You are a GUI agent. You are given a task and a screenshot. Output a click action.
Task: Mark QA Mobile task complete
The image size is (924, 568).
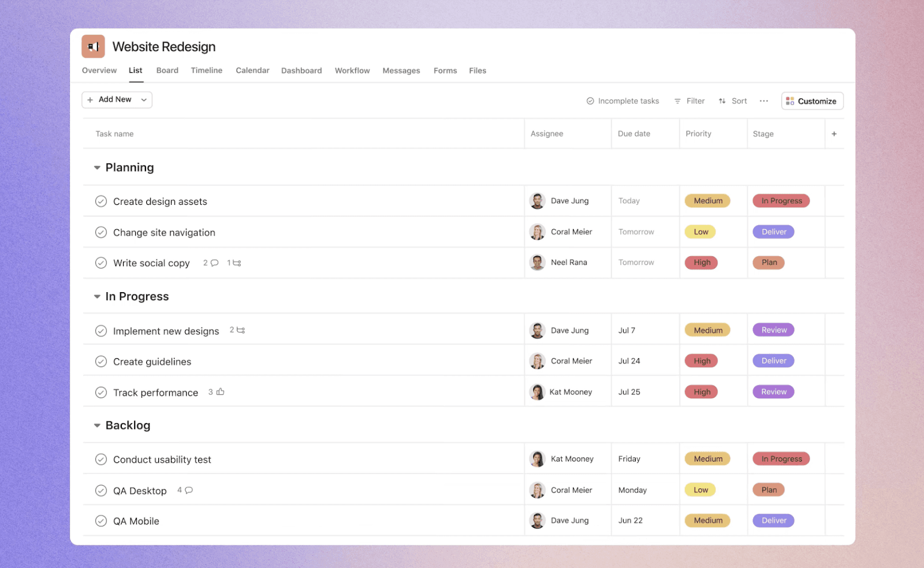click(x=101, y=521)
